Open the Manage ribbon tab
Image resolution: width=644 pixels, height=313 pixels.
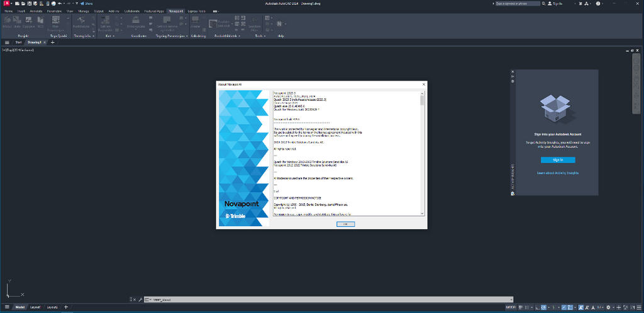[85, 11]
